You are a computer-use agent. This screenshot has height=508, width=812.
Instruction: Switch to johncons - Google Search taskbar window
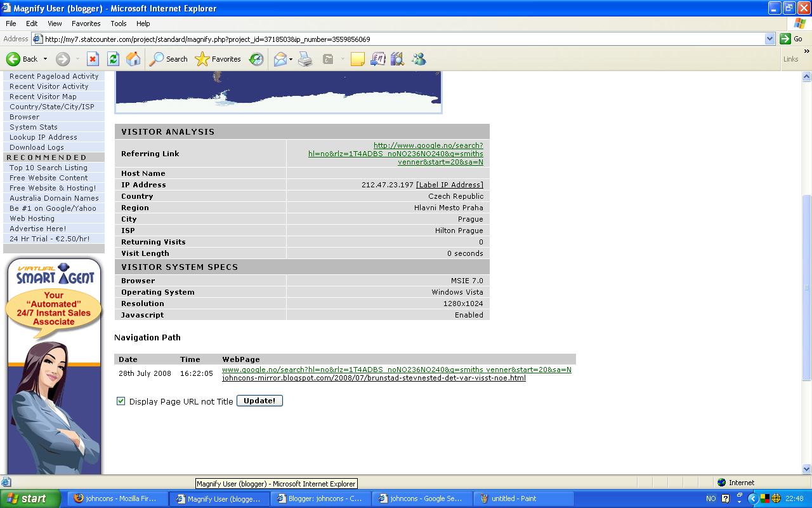(422, 498)
